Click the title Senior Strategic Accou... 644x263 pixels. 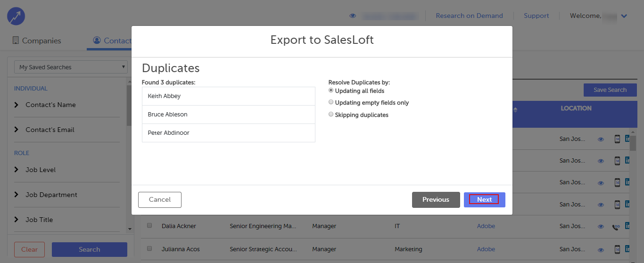pos(263,249)
